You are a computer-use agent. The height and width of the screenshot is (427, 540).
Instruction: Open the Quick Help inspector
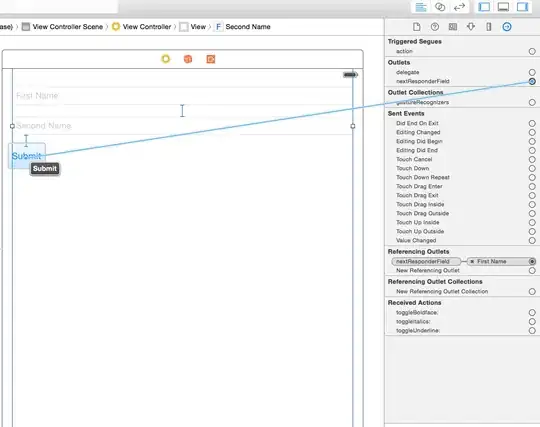tap(435, 27)
